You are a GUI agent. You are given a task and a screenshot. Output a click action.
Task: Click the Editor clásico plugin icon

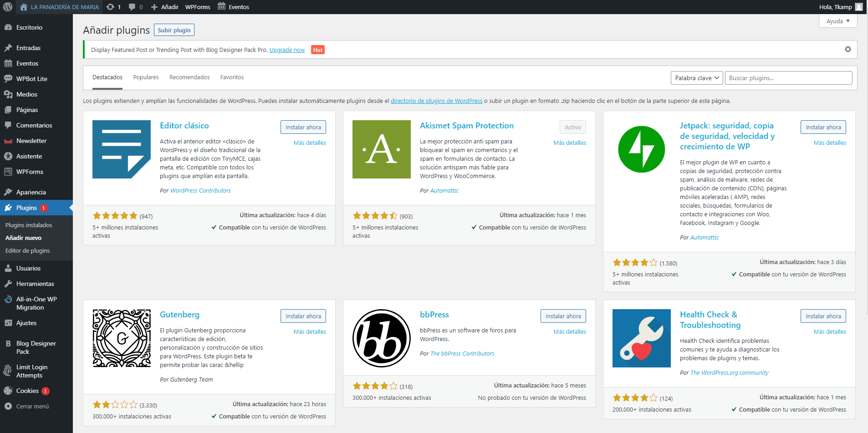coord(122,149)
